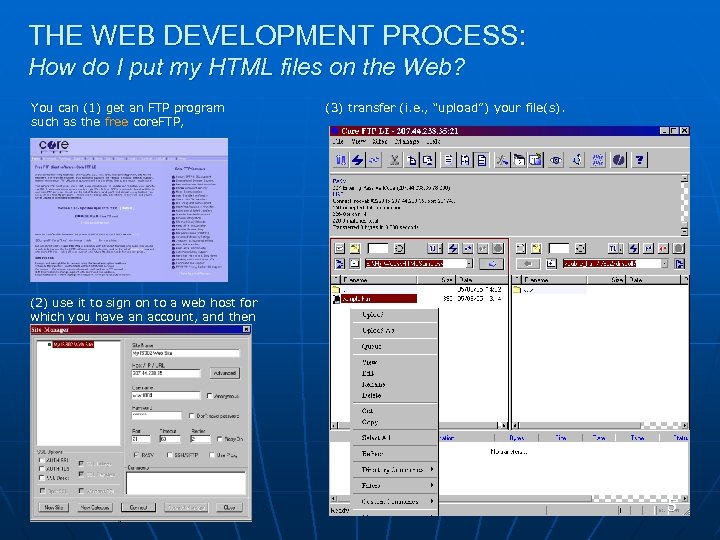720x540 pixels.
Task: Open the remote path dropdown arrow
Action: (664, 264)
